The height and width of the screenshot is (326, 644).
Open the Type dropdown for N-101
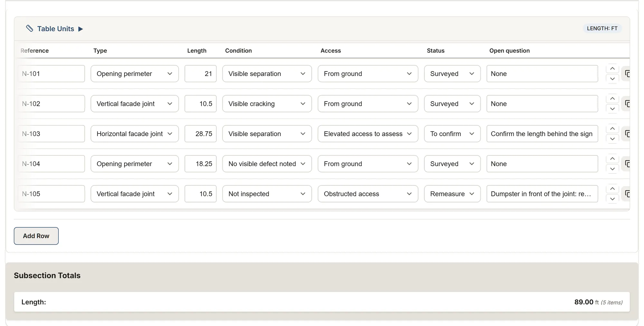(135, 74)
